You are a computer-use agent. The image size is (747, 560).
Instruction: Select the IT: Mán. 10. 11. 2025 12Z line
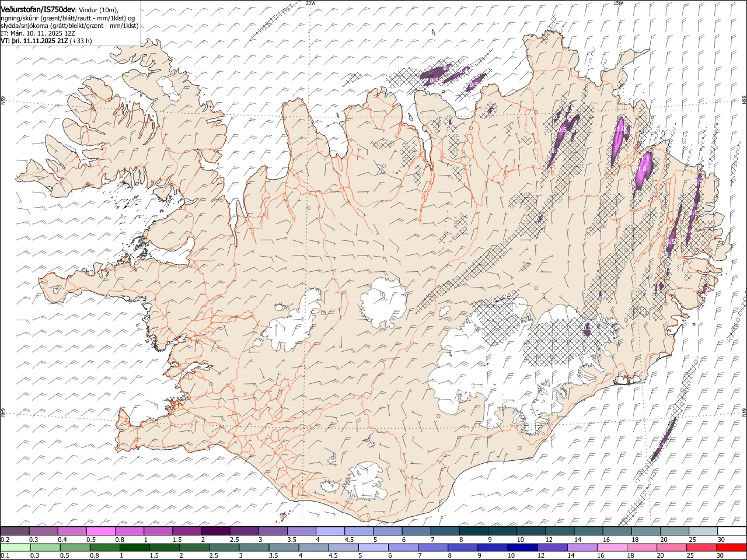point(38,34)
